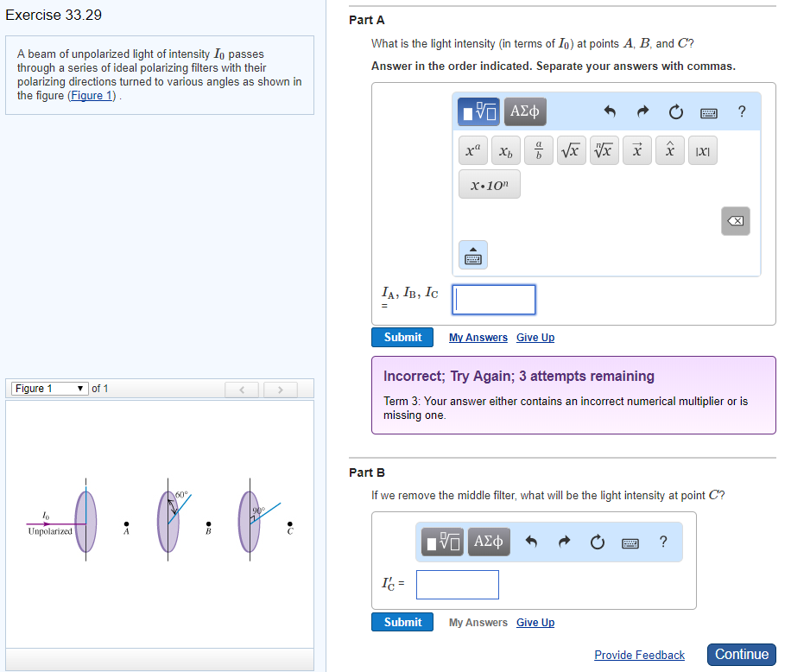The image size is (791, 672).
Task: Redo the equation edit
Action: (642, 111)
